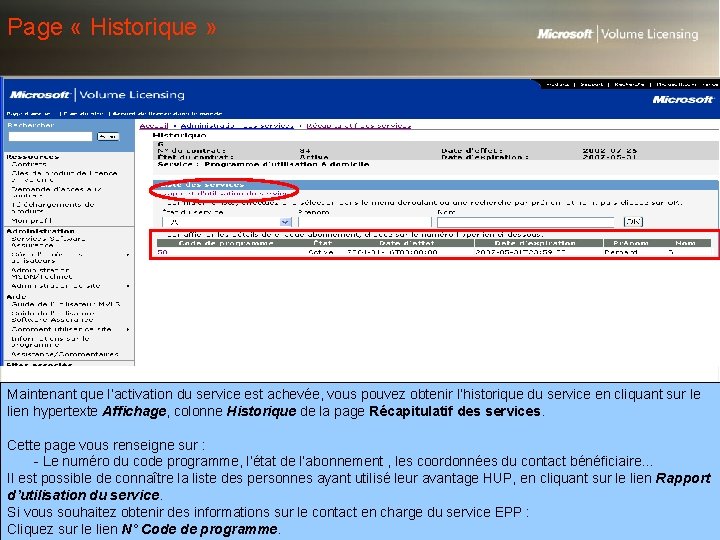The width and height of the screenshot is (720, 540).
Task: Click Page d'accueil in top navigation
Action: 28,113
